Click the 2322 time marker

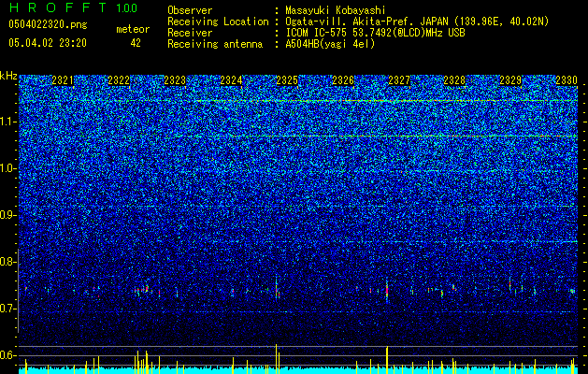click(119, 80)
